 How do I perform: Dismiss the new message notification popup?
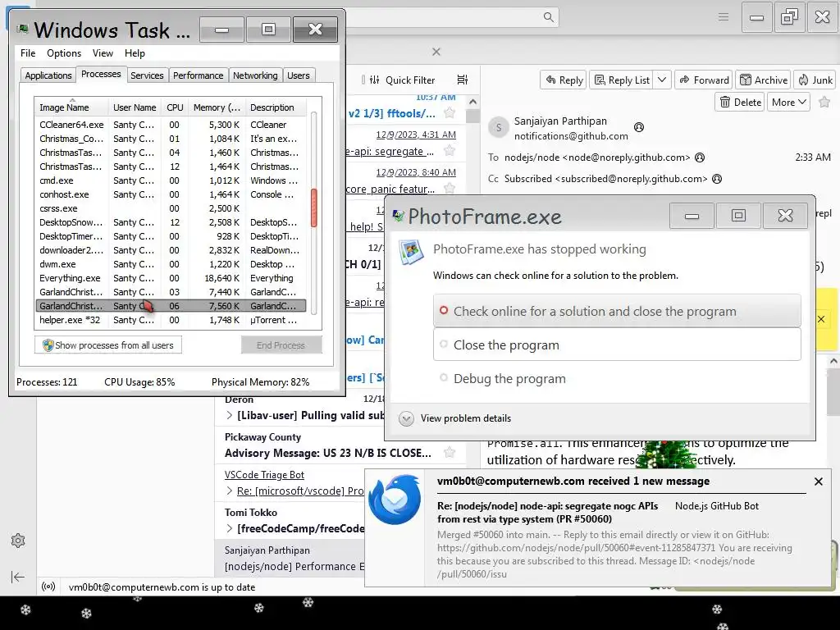(818, 482)
